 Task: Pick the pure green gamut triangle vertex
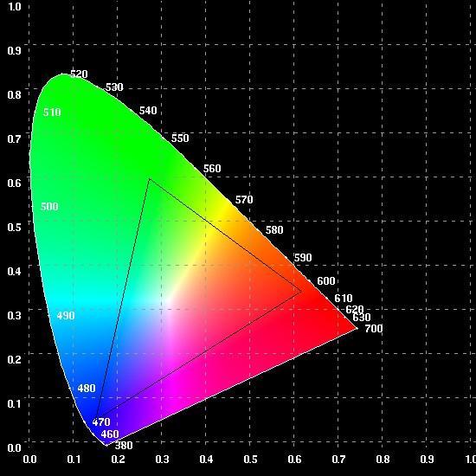[150, 179]
